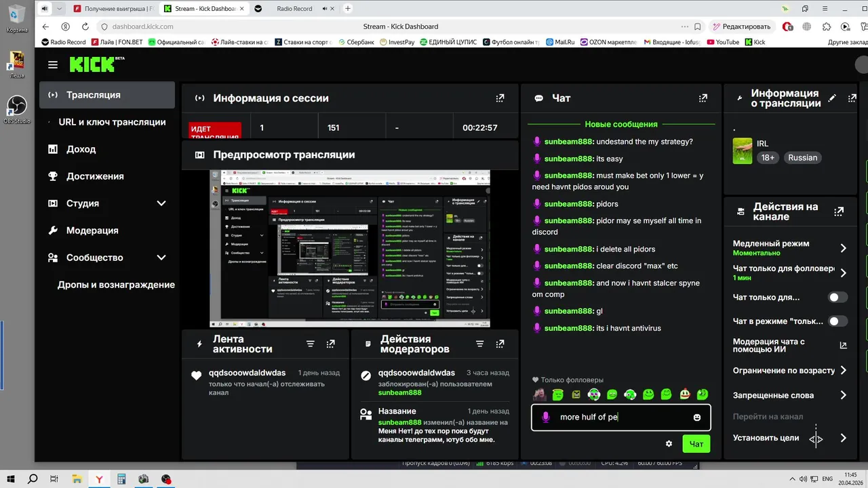Open the hamburger menu next to Kick logo
This screenshot has height=488, width=868.
click(x=53, y=65)
